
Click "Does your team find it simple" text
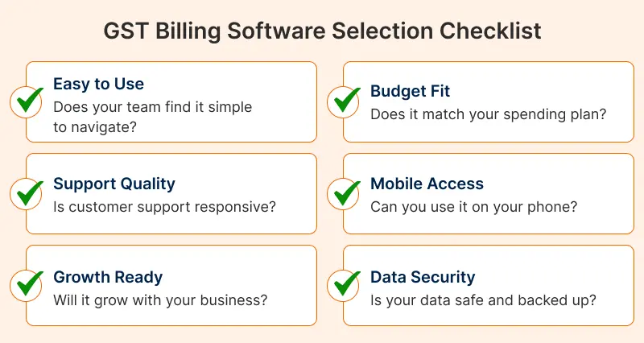[x=152, y=107]
